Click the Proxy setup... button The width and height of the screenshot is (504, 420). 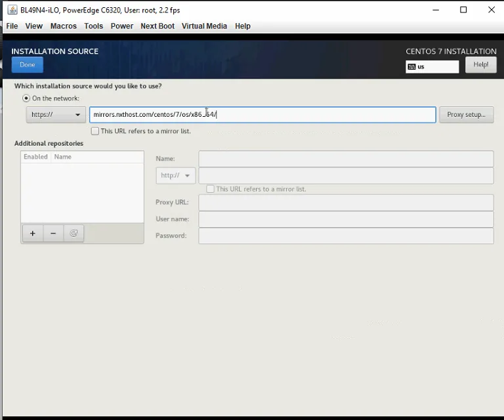click(467, 115)
